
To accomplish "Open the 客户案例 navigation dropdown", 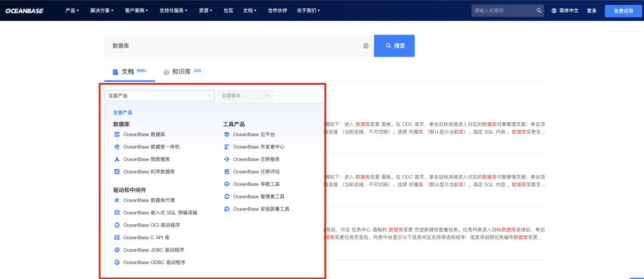I will 137,11.
